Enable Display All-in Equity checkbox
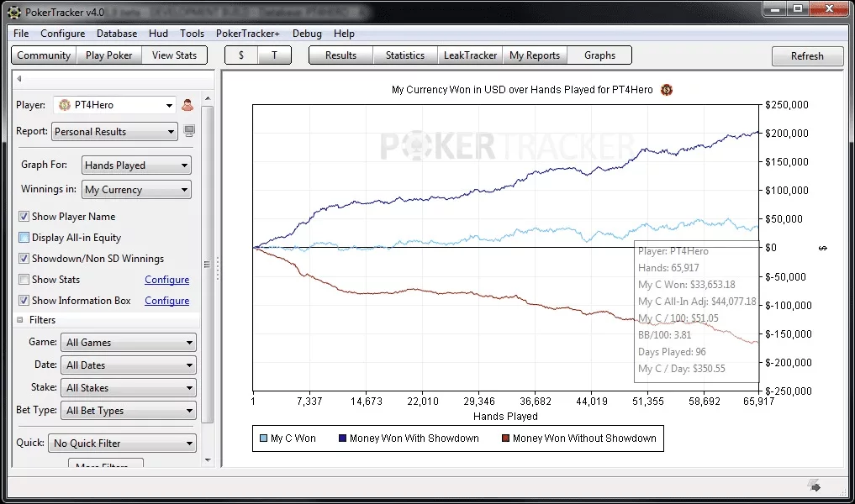Viewport: 855px width, 504px height. (24, 238)
